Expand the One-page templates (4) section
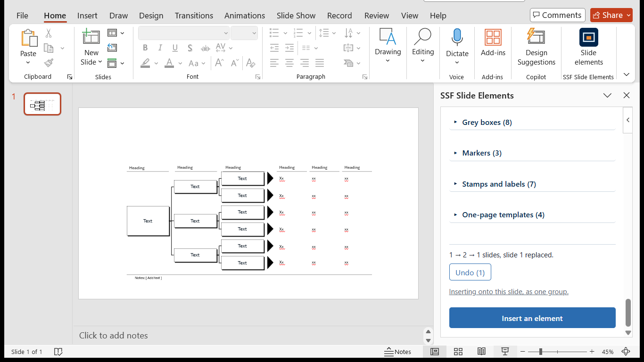This screenshot has height=362, width=644. click(532, 215)
